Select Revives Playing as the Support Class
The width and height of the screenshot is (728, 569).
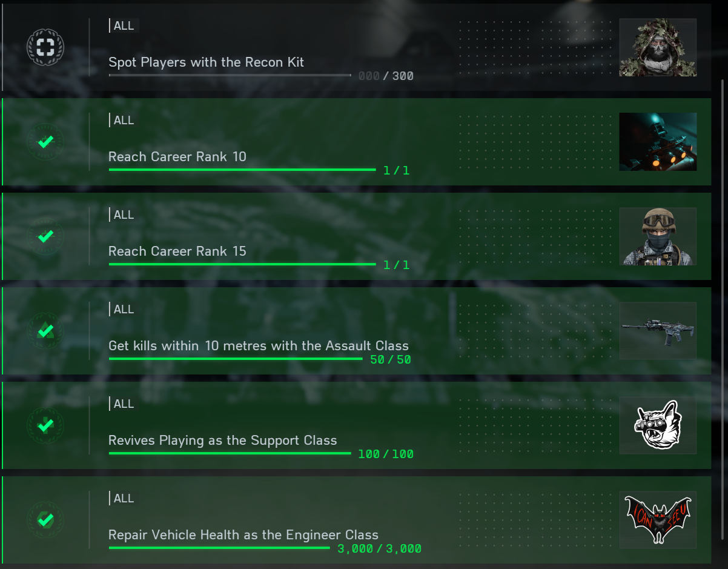tap(357, 425)
